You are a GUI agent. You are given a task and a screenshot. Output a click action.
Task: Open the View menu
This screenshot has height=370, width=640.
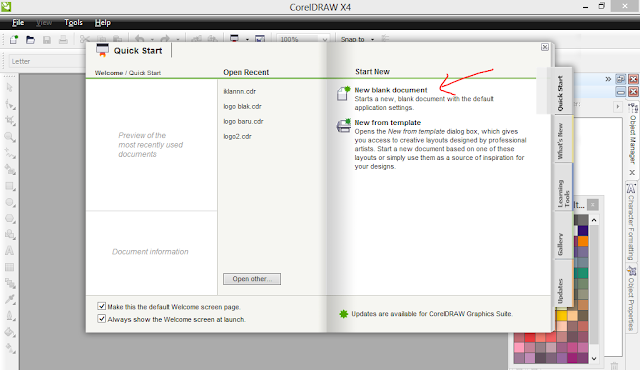coord(44,22)
